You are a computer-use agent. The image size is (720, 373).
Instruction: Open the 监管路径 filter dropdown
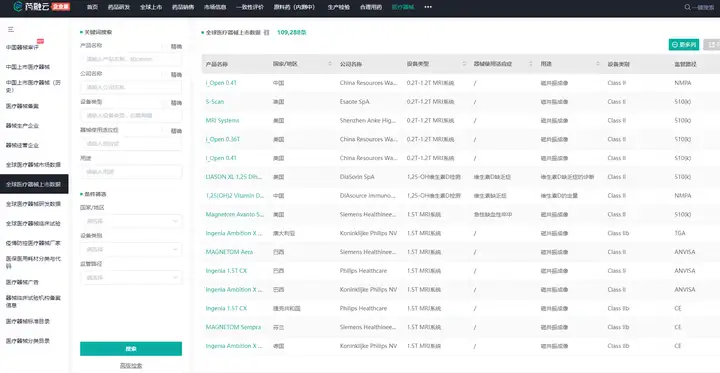pyautogui.click(x=131, y=277)
